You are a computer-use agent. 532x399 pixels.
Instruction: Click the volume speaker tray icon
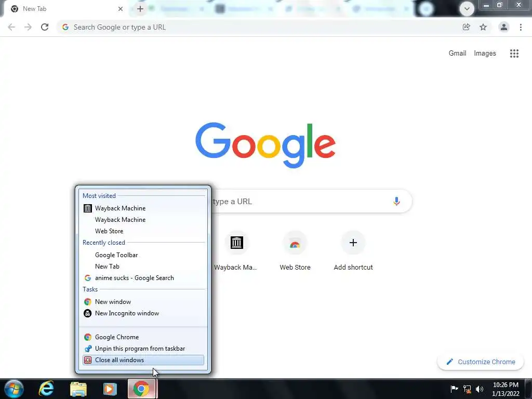[480, 389]
